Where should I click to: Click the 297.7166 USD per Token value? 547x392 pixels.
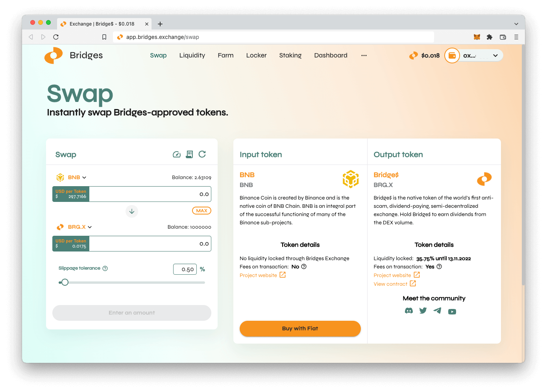pyautogui.click(x=77, y=197)
